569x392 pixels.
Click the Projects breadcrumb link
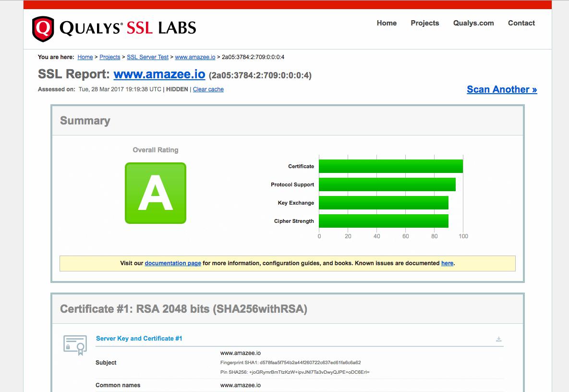tap(110, 57)
